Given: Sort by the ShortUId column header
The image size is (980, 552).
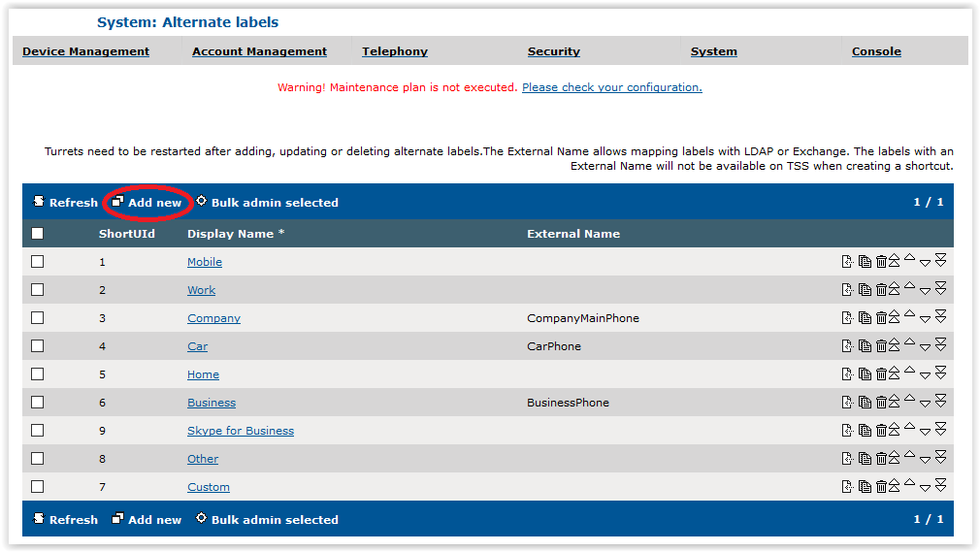Looking at the screenshot, I should (127, 233).
